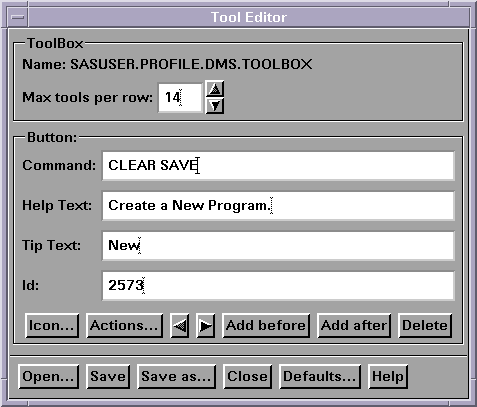Click the Id field showing 2573
This screenshot has height=407, width=477.
coord(278,286)
